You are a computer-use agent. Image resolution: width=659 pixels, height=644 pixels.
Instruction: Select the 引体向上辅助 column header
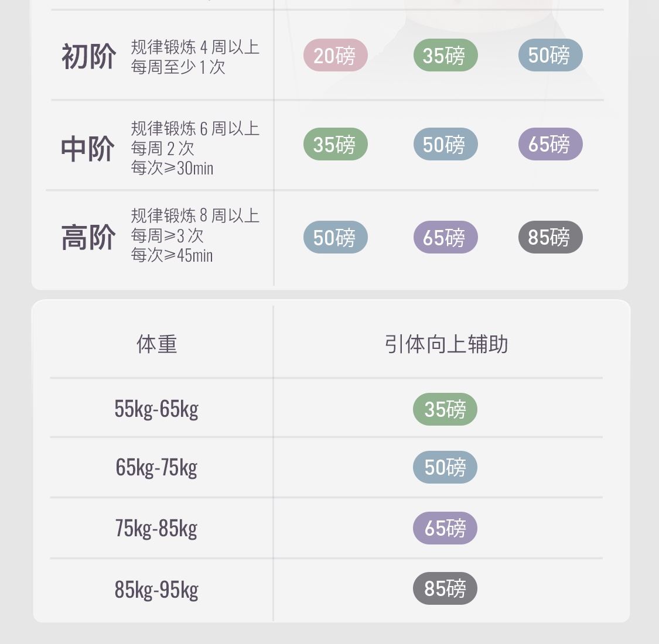pyautogui.click(x=446, y=344)
